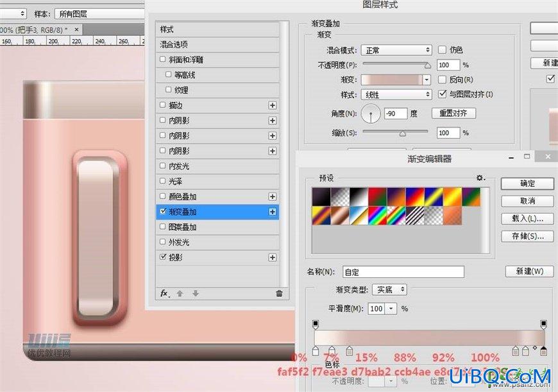Viewport: 558px width, 392px height.
Task: Pick the black-to-white gradient preset
Action: [359, 197]
